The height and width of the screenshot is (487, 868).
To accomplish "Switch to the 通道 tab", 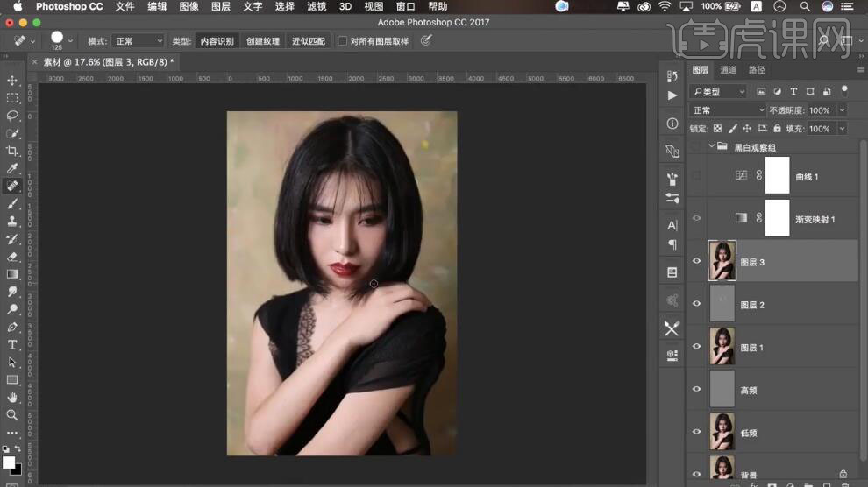I will 729,70.
